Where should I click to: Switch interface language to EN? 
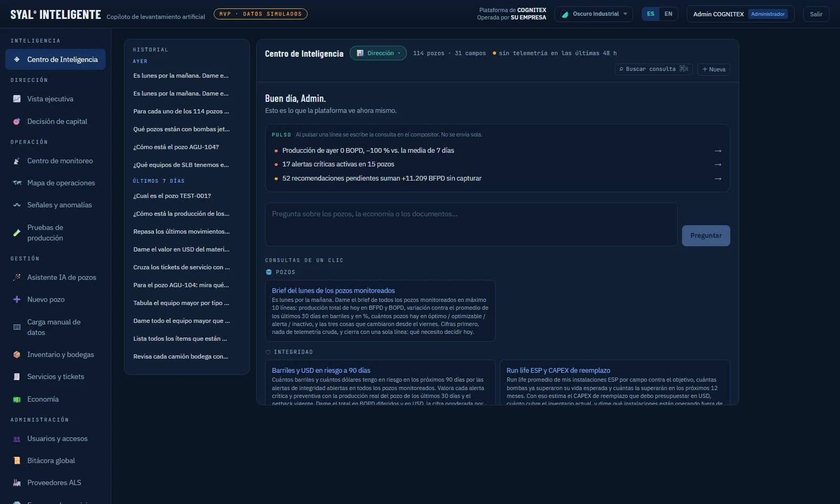(x=668, y=14)
